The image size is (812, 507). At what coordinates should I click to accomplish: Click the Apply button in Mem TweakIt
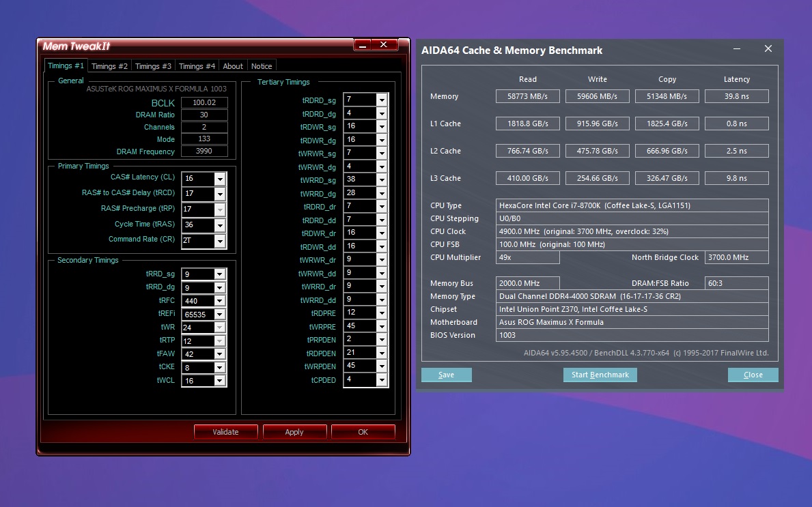pyautogui.click(x=294, y=432)
